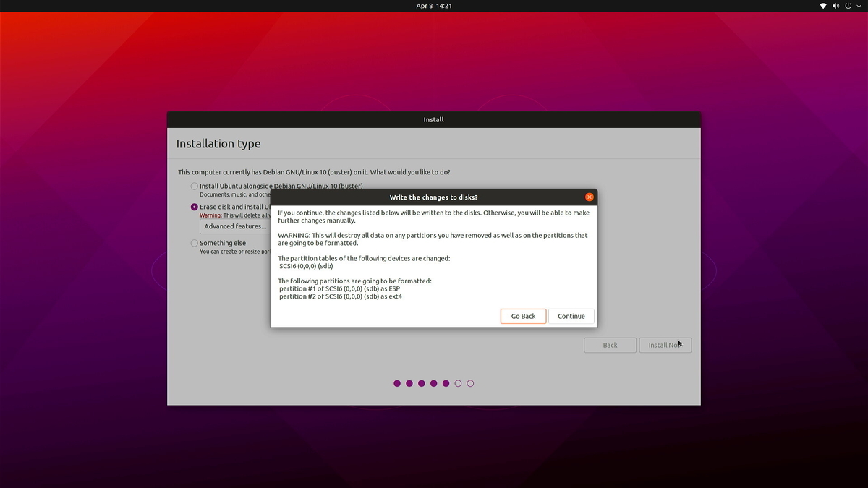Click the Install Now button
Image resolution: width=868 pixels, height=488 pixels.
(x=665, y=345)
